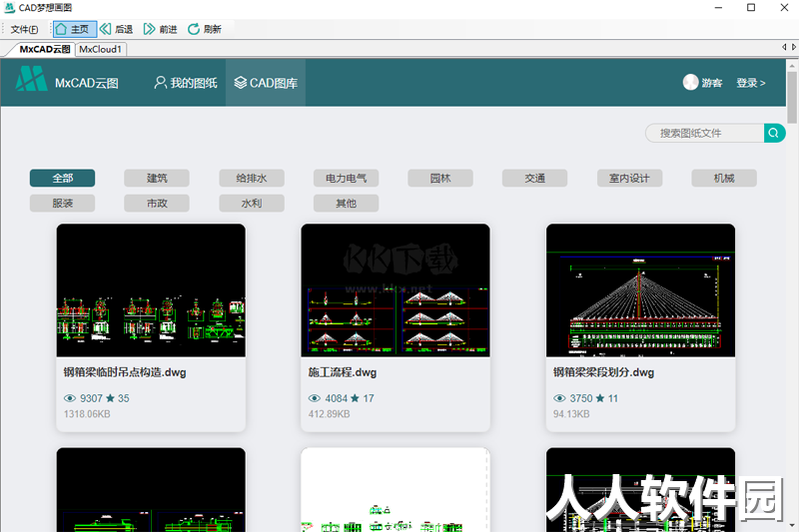Click the CAD梦想画图 title bar app icon
Screen dimensions: 799x532
coord(9,8)
